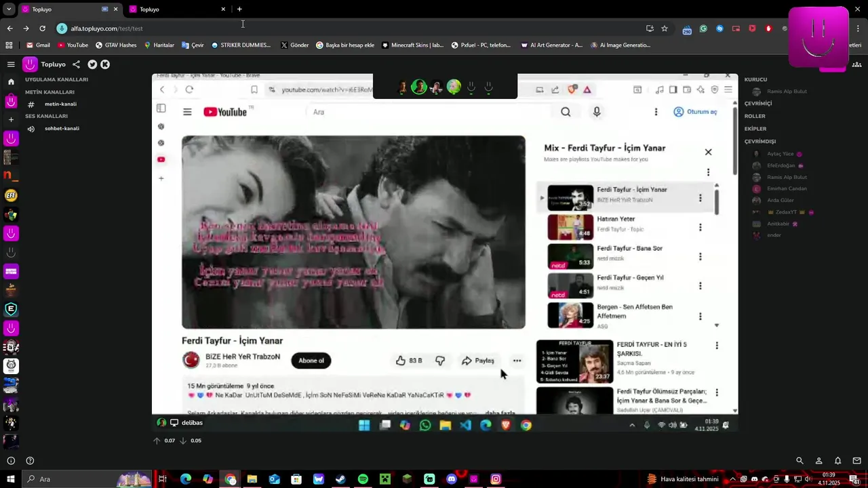
Task: Click the K social icon beside Topluyo
Action: click(105, 64)
